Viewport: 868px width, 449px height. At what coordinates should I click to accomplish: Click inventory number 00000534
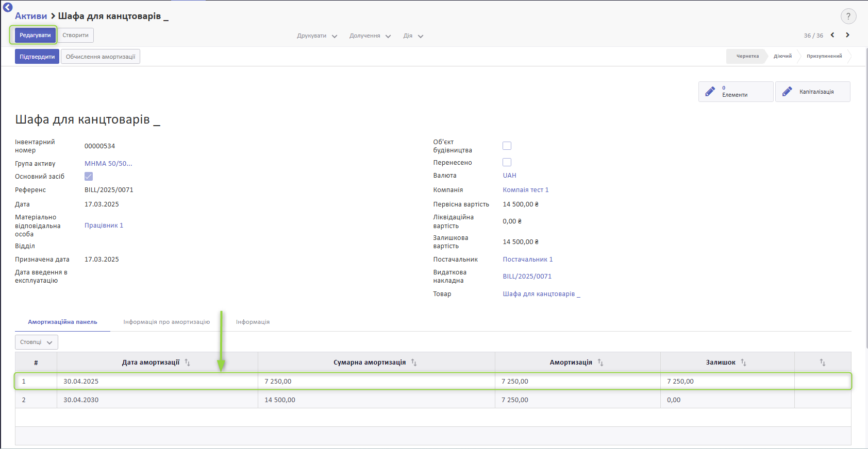coord(100,146)
